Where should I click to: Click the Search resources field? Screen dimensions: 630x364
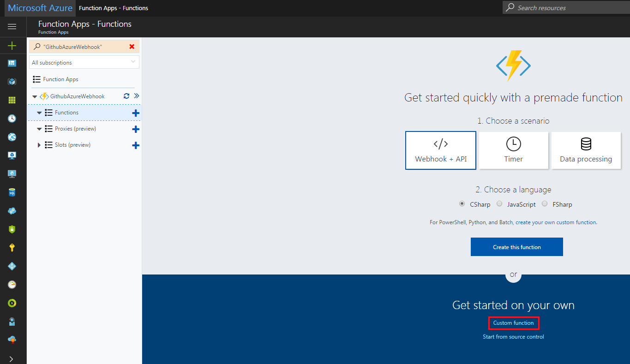point(566,7)
